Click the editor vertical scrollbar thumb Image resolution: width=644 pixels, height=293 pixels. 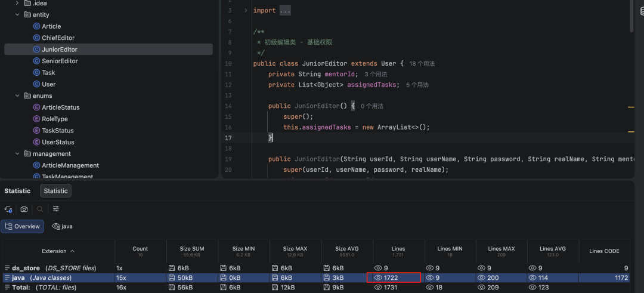pos(631,15)
